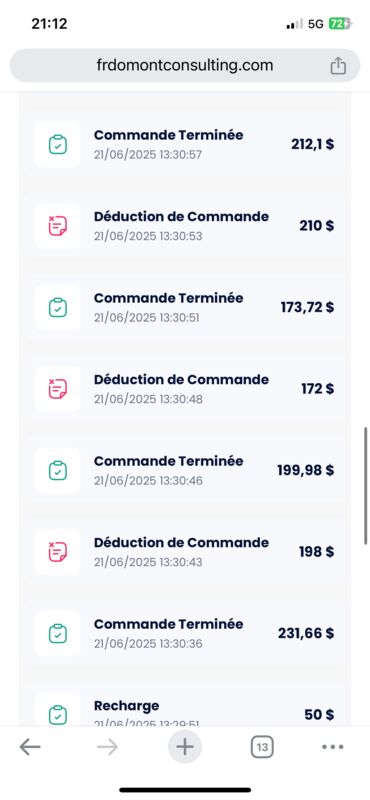Tap the 173,72 $ amount
This screenshot has height=800, width=370.
tap(307, 307)
